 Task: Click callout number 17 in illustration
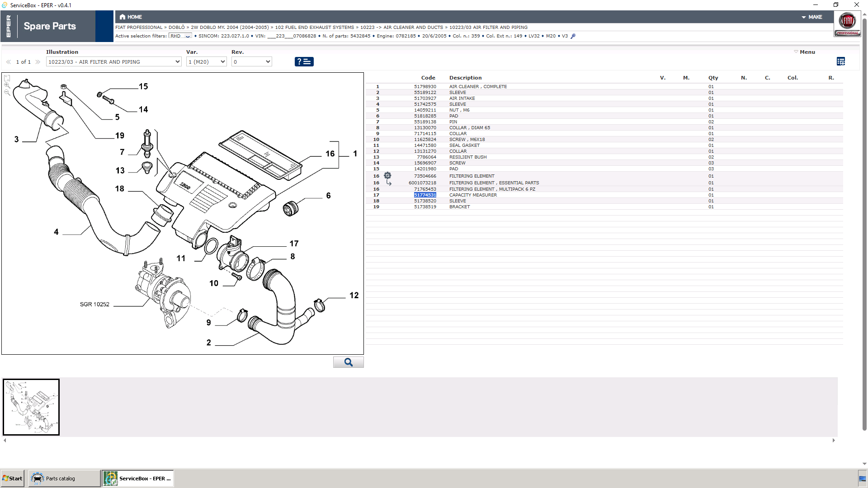click(x=294, y=244)
